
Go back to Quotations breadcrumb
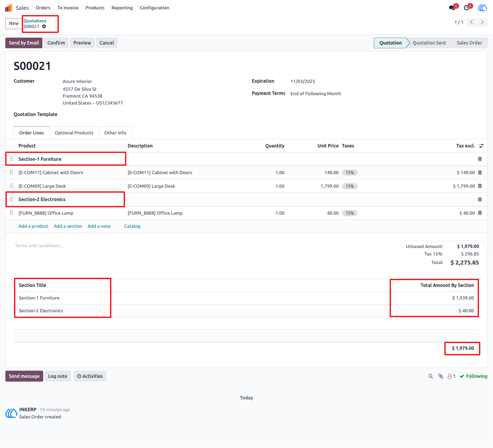point(35,21)
